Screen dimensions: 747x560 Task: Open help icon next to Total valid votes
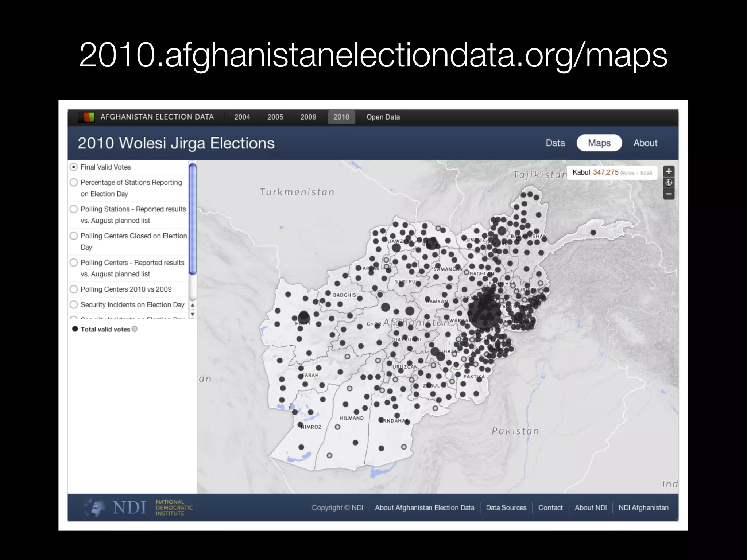point(135,329)
